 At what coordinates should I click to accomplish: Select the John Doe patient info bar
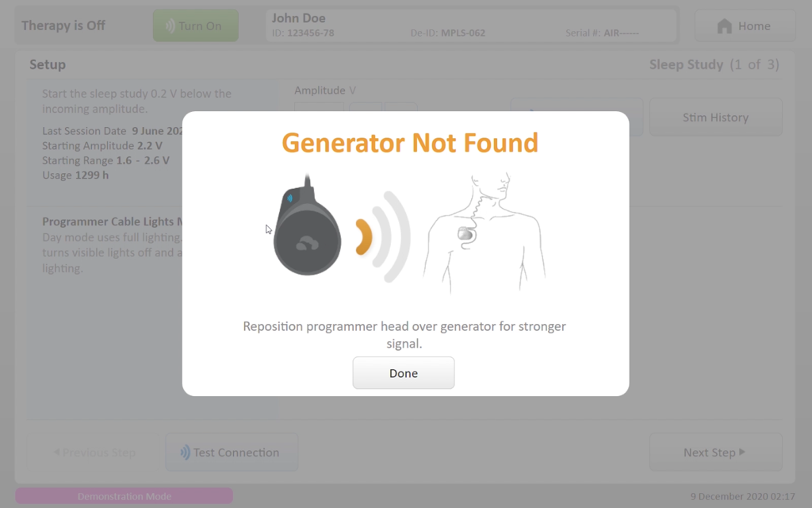pos(471,25)
